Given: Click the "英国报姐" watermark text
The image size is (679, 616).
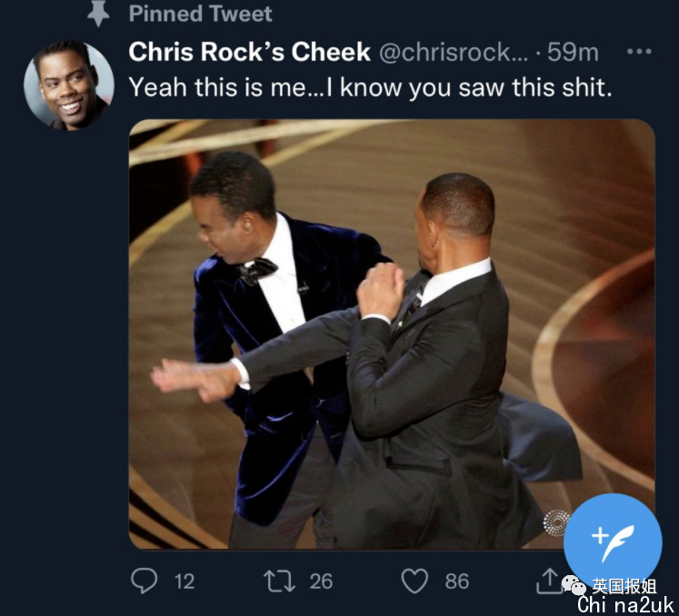Looking at the screenshot, I should coord(624,587).
